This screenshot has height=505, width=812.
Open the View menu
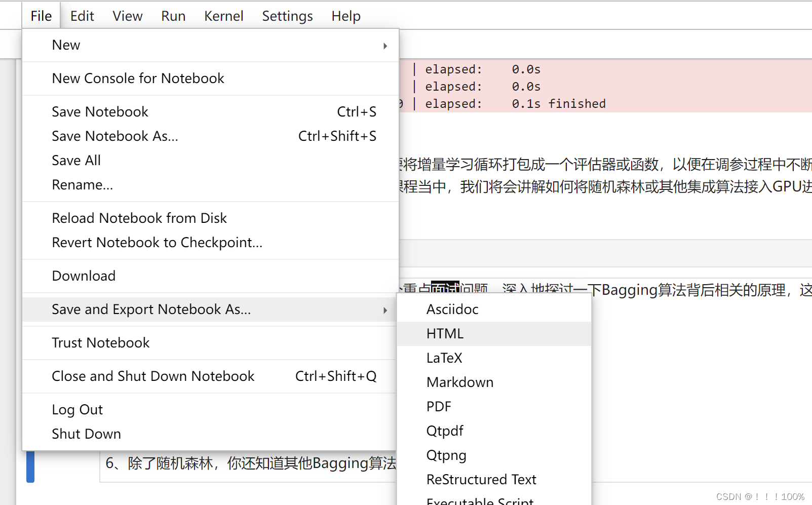tap(127, 16)
